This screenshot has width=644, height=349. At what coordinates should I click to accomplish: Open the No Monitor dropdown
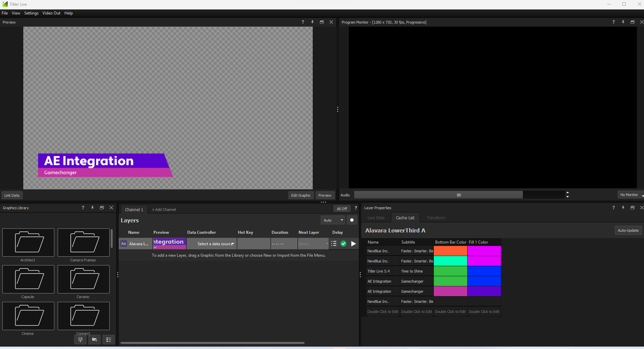631,195
